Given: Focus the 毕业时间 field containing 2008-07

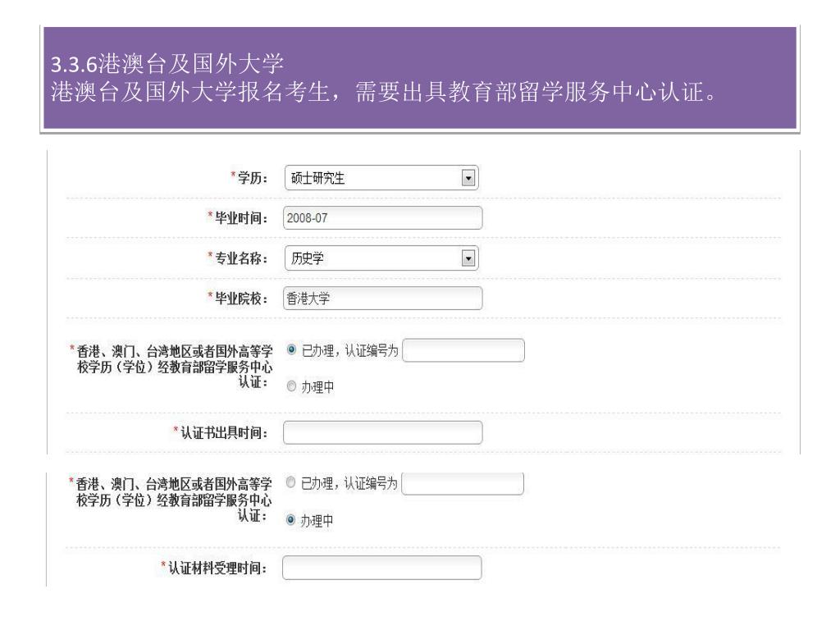Looking at the screenshot, I should click(382, 218).
